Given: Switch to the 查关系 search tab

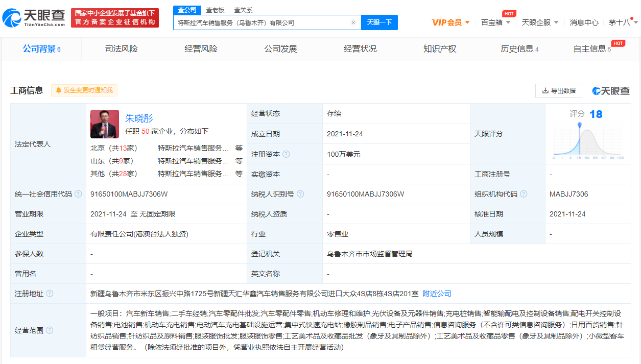Looking at the screenshot, I should pos(243,10).
